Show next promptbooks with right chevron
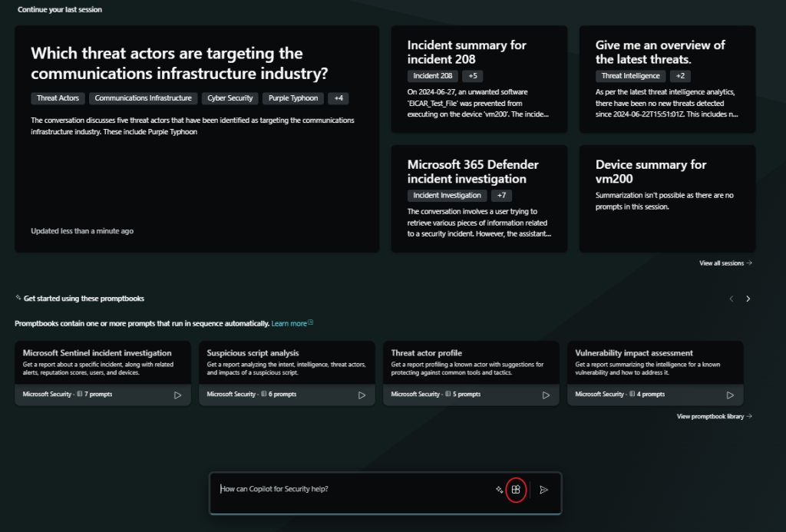786x532 pixels. [748, 299]
